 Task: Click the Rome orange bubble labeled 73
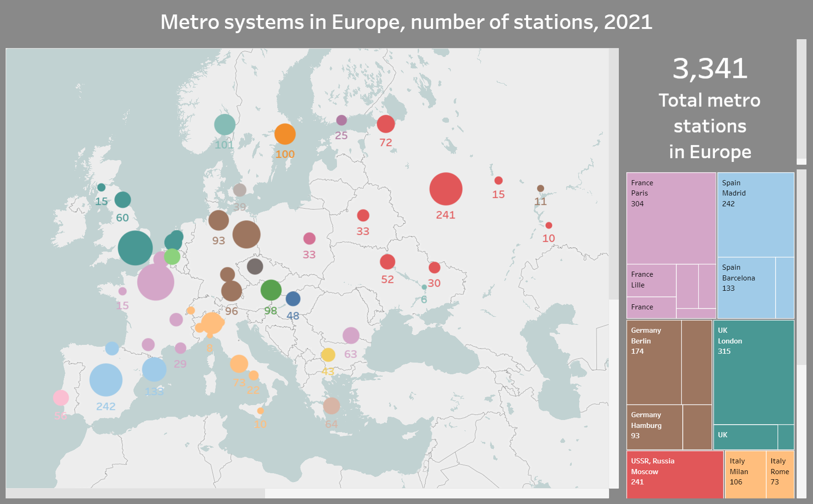point(239,364)
